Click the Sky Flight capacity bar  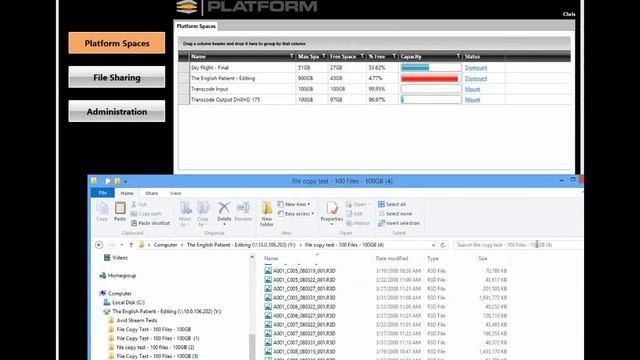(x=431, y=68)
